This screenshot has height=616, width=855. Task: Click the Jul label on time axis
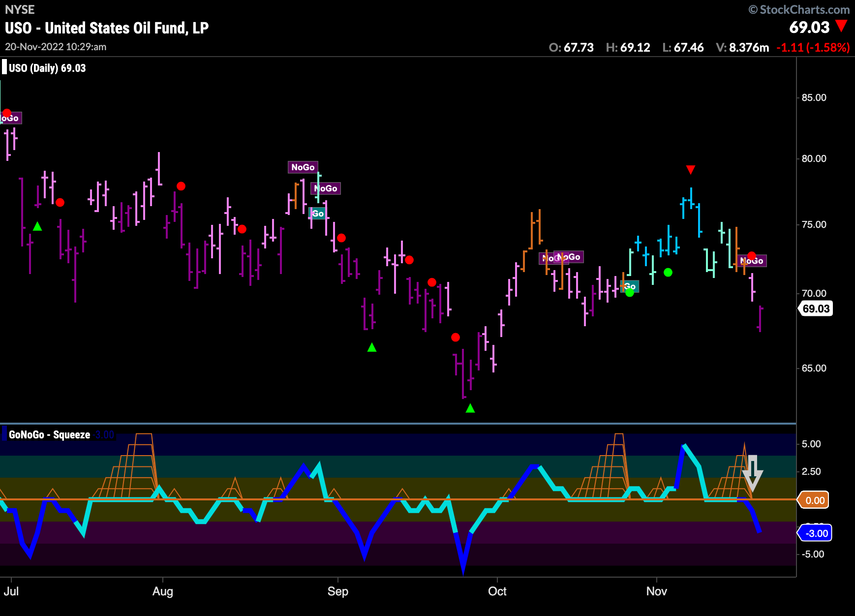pos(11,591)
